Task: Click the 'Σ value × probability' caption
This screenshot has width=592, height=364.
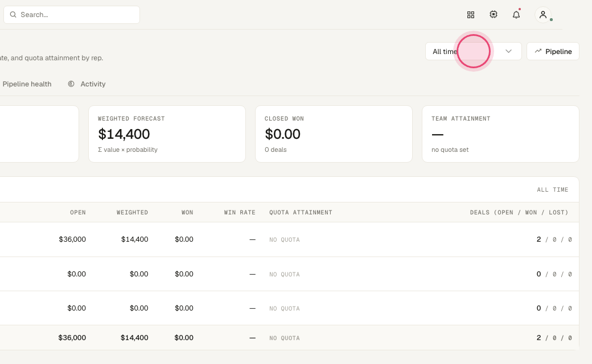Action: [x=128, y=150]
